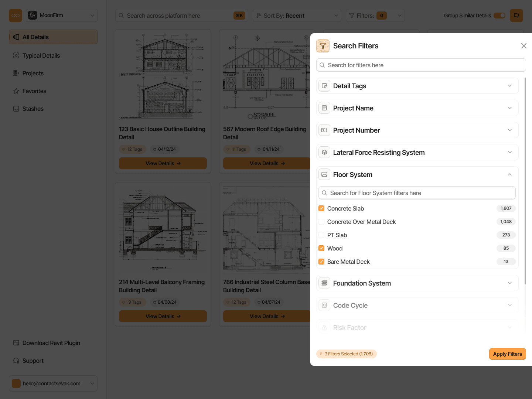532x399 pixels.
Task: Expand Lateral Force Resisting System section
Action: (510, 152)
